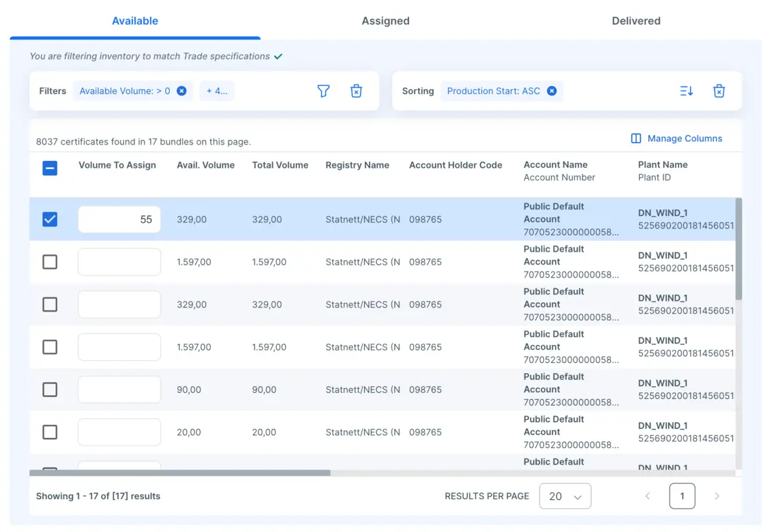Switch to the Delivered tab
The image size is (774, 532).
tap(636, 20)
